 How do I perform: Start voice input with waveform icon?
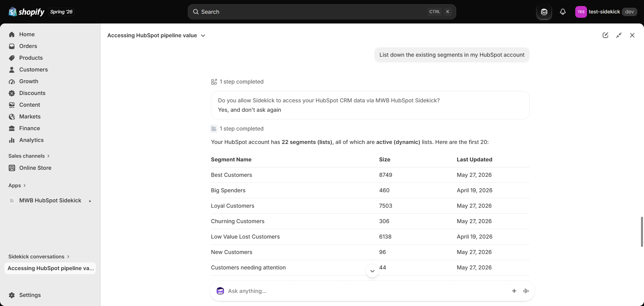coord(526,291)
